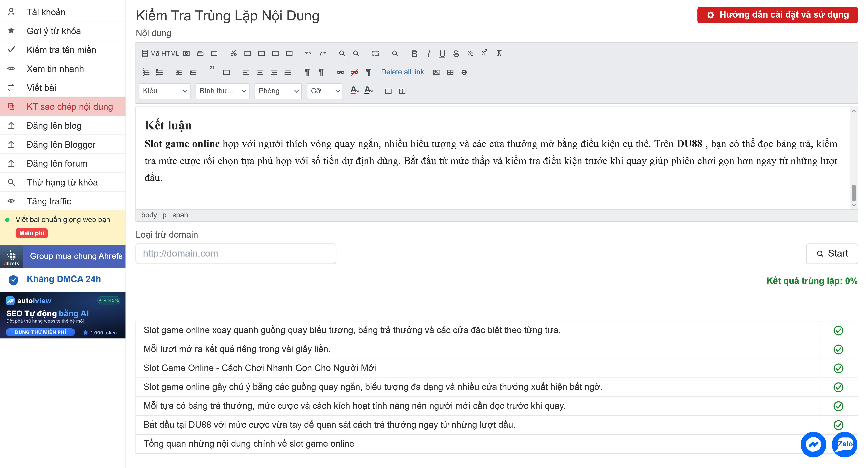
Task: Start the duplicate content check
Action: pyautogui.click(x=832, y=253)
